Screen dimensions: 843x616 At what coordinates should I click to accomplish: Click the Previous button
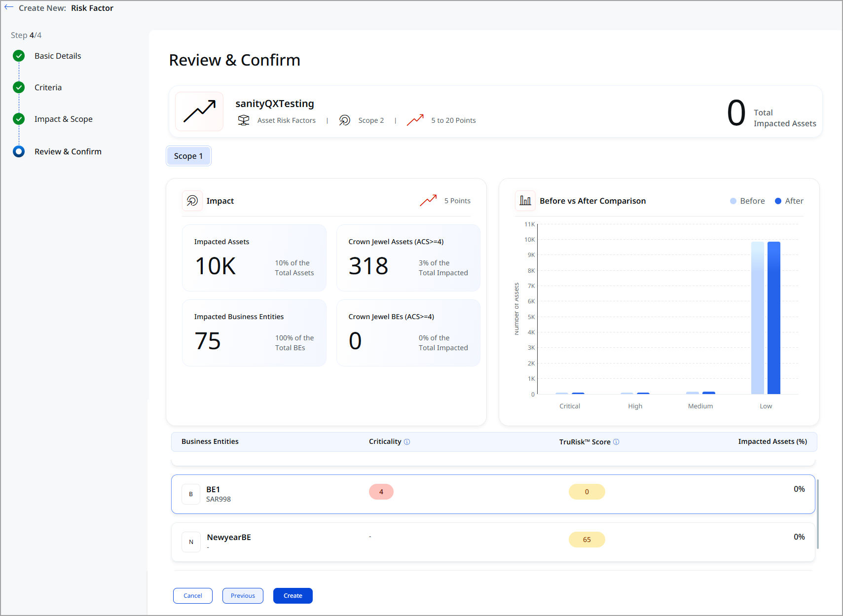[243, 596]
